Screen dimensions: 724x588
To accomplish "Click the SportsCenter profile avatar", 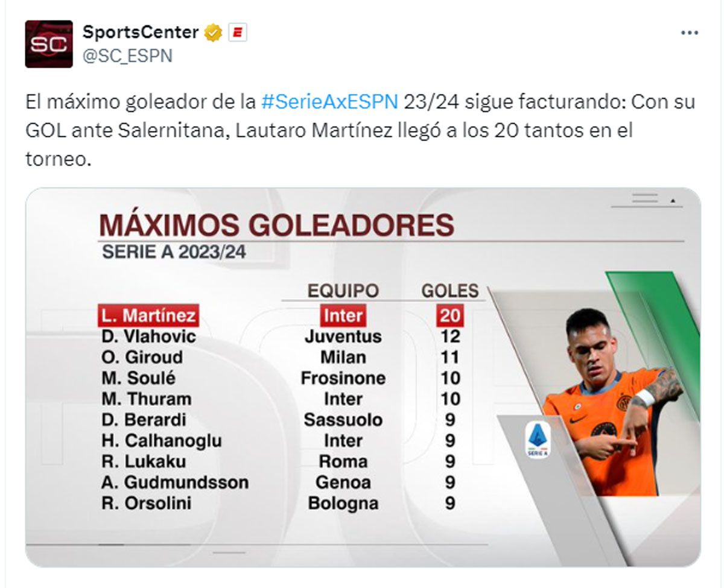I will point(49,44).
